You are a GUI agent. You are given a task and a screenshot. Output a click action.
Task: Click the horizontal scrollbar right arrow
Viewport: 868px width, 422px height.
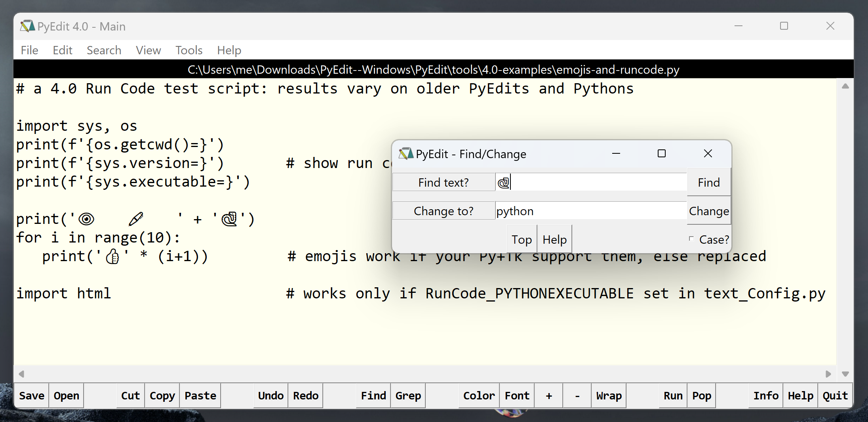pos(828,374)
